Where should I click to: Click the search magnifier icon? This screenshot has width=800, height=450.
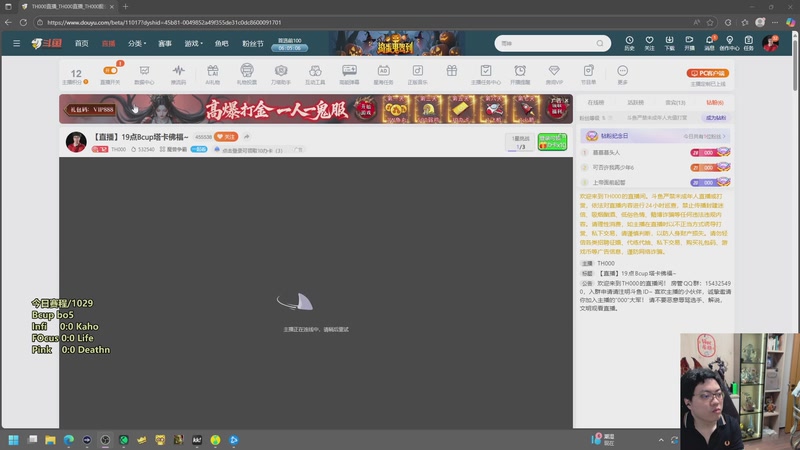pyautogui.click(x=600, y=43)
